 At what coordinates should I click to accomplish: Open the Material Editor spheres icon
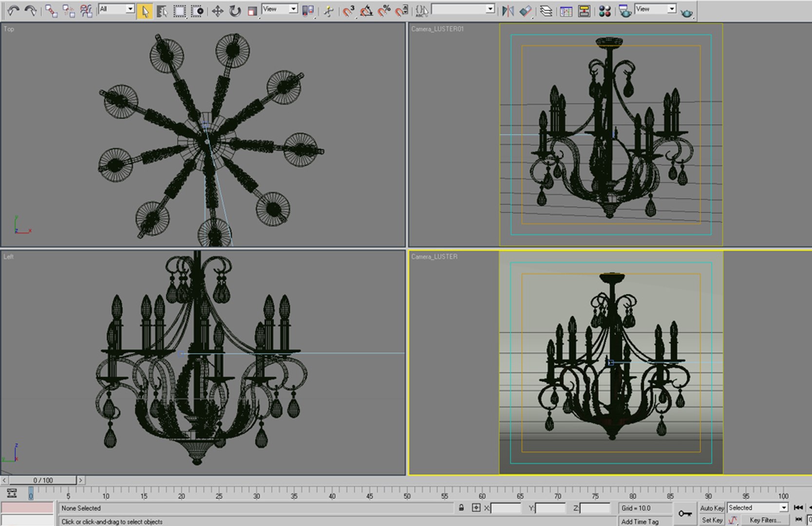pyautogui.click(x=604, y=11)
